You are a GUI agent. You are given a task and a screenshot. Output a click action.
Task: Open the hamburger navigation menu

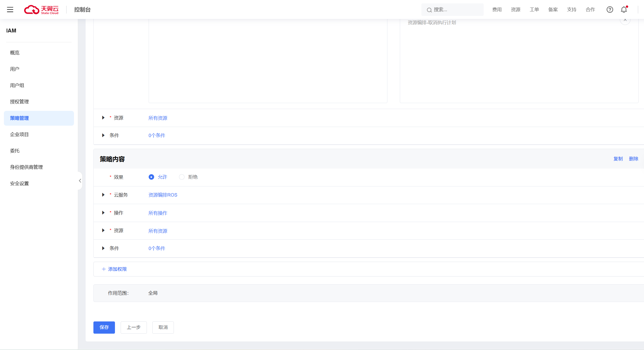[x=10, y=10]
